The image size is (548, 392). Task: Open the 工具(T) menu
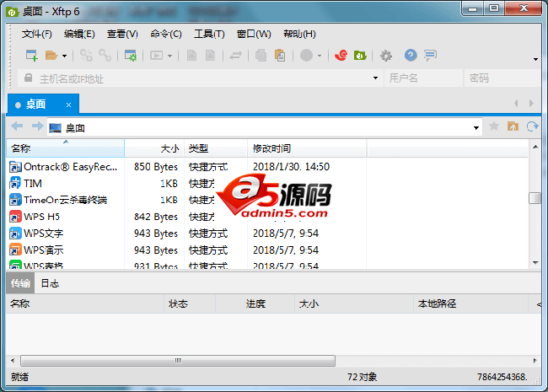[209, 34]
